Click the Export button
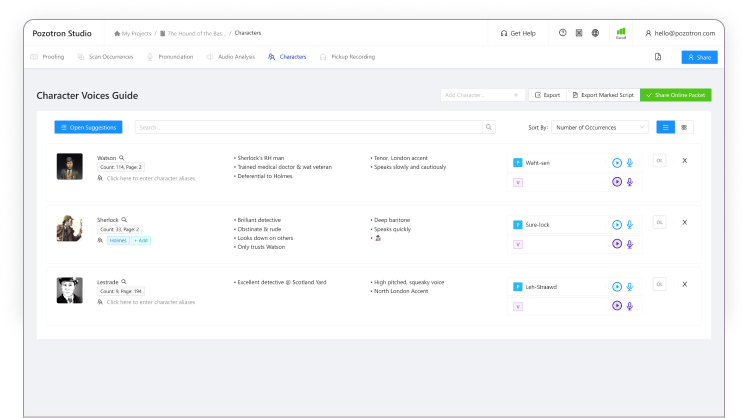 547,95
